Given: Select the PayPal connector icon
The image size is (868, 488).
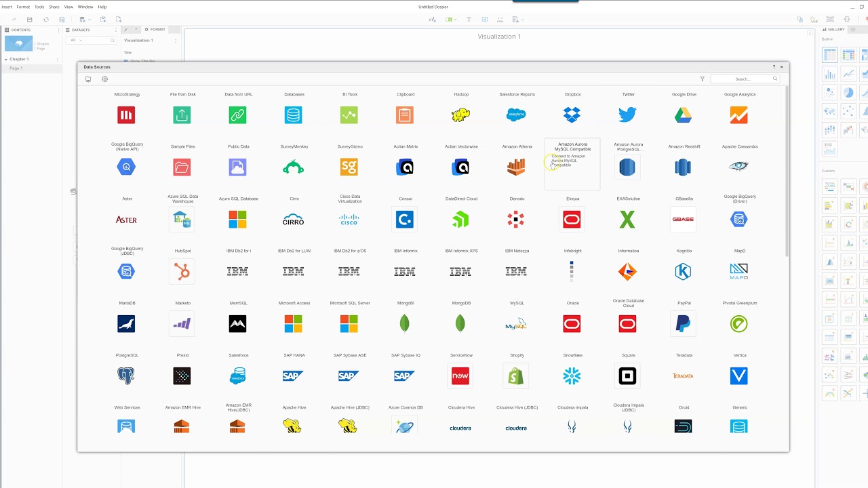Looking at the screenshot, I should click(x=683, y=324).
